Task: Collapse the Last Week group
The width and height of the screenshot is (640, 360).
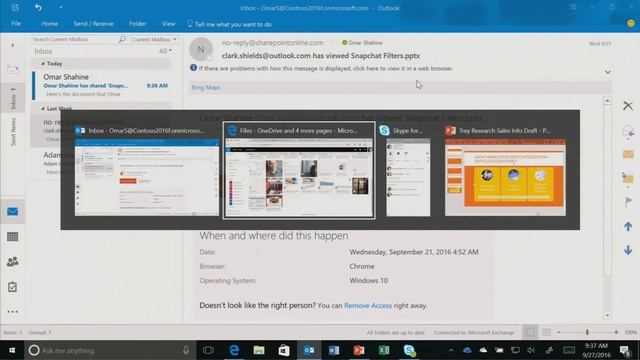Action: (43, 109)
